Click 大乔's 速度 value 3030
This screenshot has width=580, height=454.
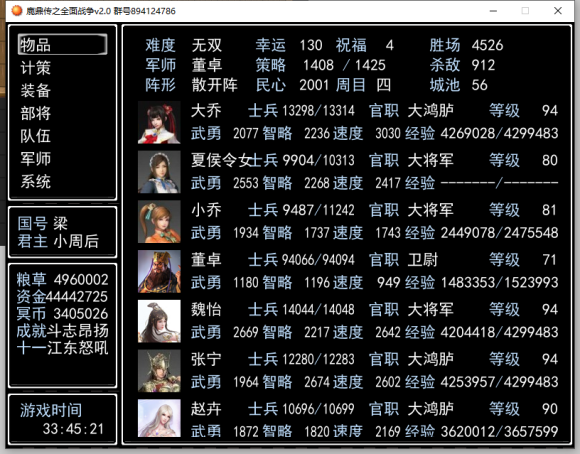click(388, 133)
